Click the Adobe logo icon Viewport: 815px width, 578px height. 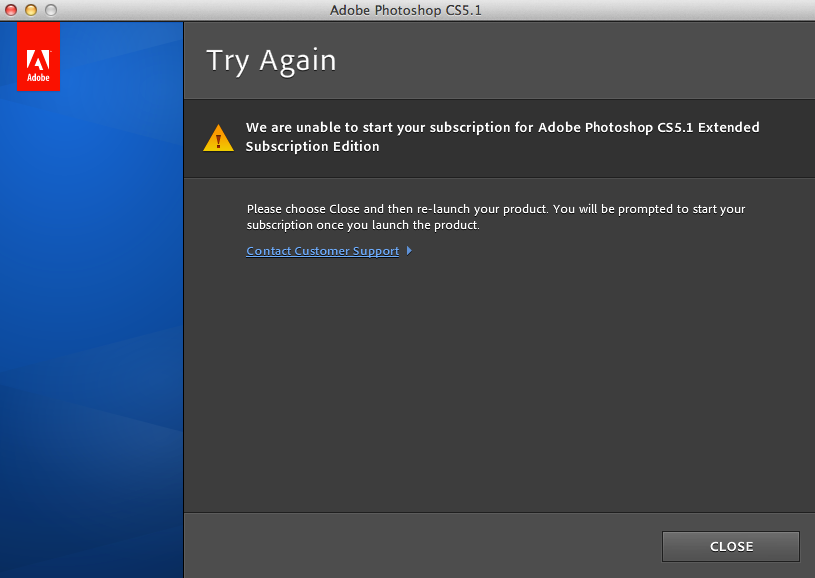(38, 57)
